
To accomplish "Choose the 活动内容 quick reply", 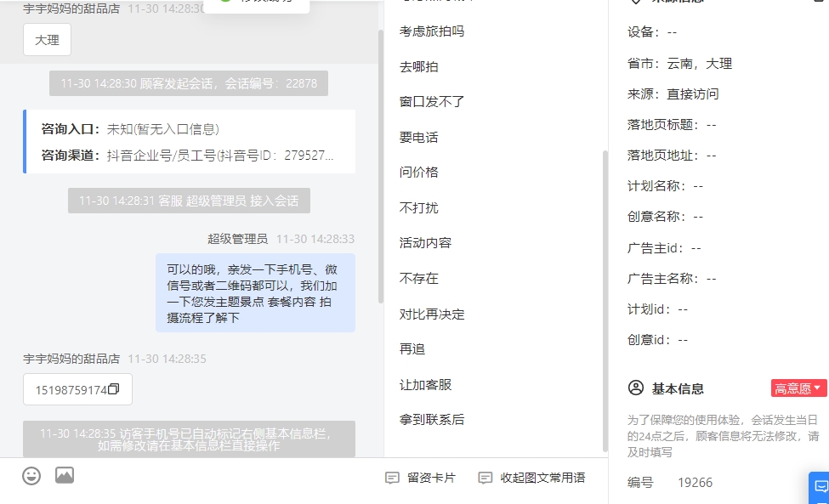I will pyautogui.click(x=426, y=243).
